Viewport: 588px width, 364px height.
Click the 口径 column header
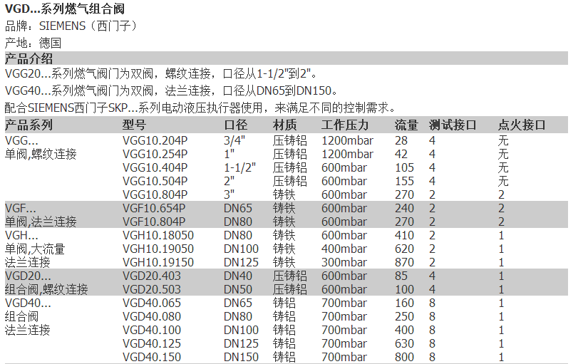[235, 125]
